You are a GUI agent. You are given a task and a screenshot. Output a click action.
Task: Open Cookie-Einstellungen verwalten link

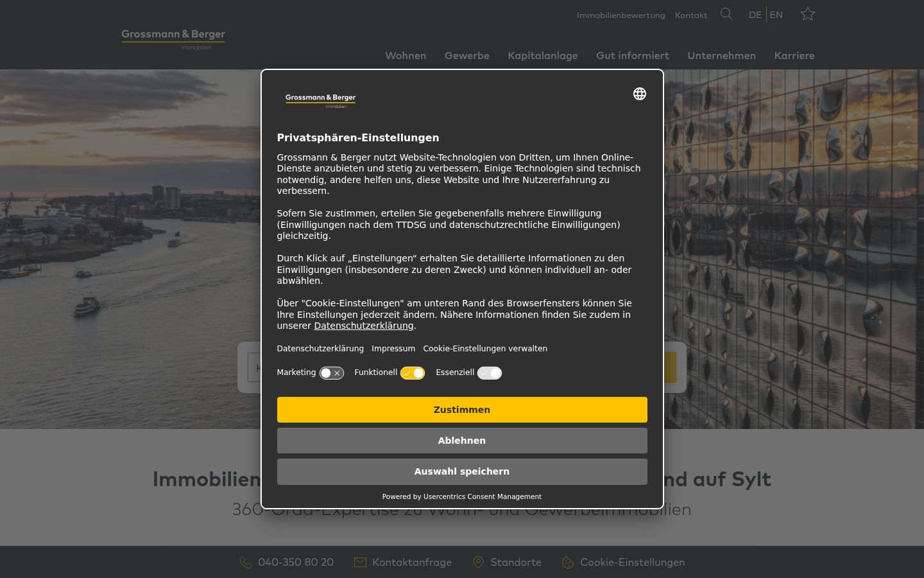tap(485, 349)
